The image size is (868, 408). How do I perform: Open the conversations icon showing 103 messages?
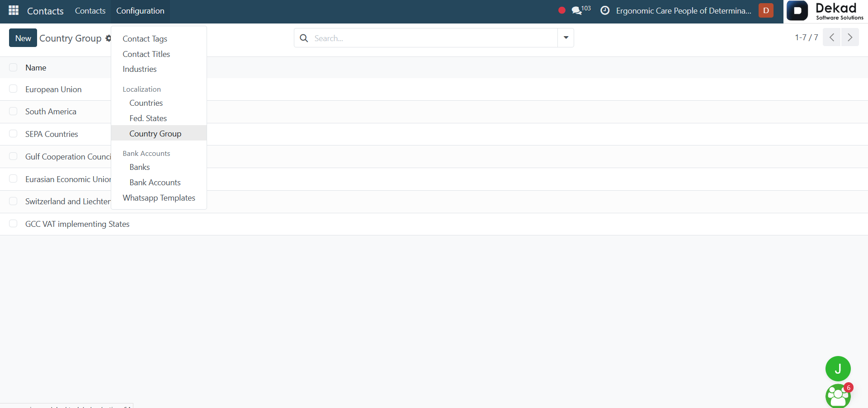point(581,10)
